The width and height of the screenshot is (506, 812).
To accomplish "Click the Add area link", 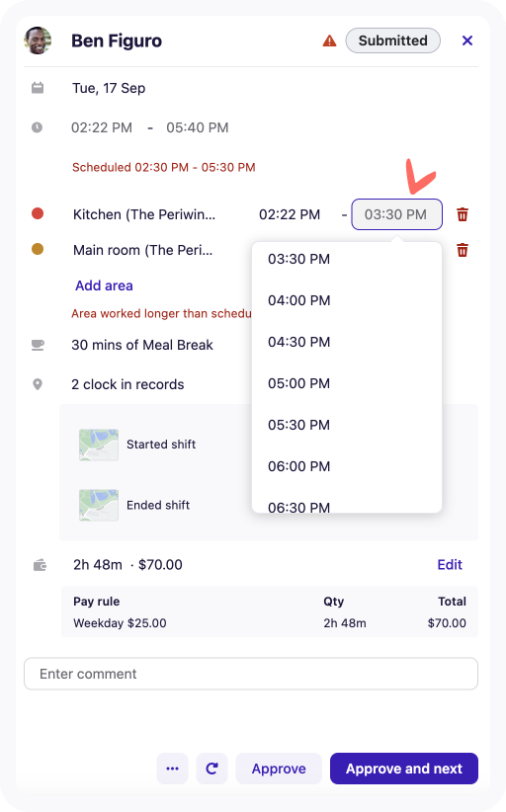I will pos(104,285).
